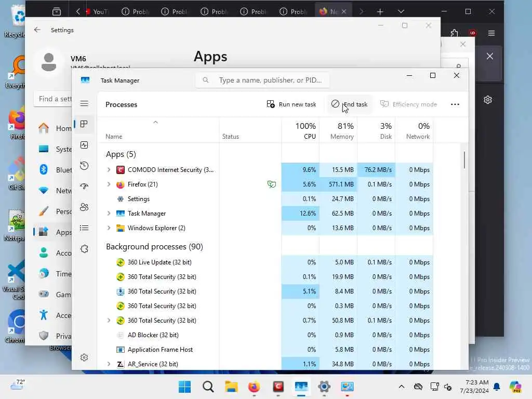Click the Windows Explorer folder icon in list
The height and width of the screenshot is (399, 532).
[121, 228]
